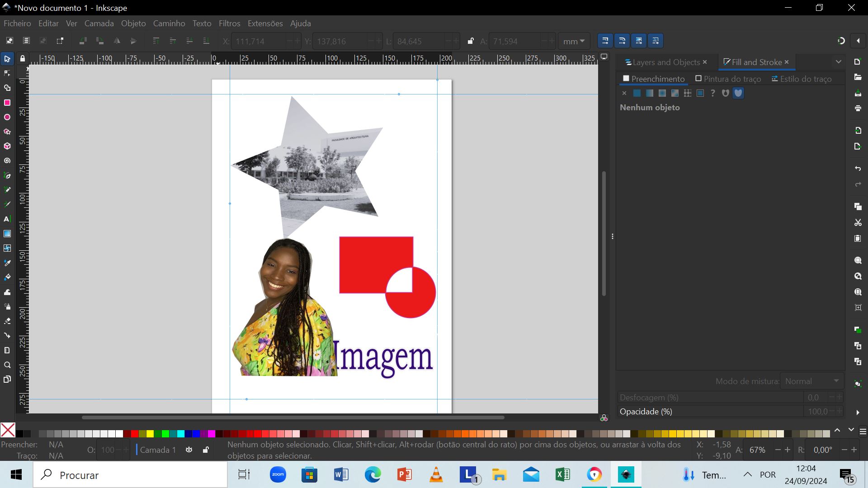Toggle scale stroke width with object
The width and height of the screenshot is (868, 488).
(x=605, y=41)
